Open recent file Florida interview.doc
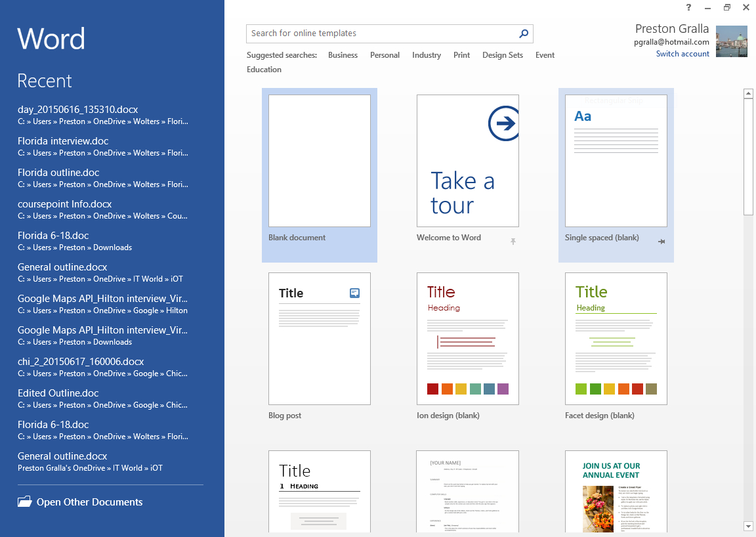Screen dimensions: 756x537 [x=63, y=141]
